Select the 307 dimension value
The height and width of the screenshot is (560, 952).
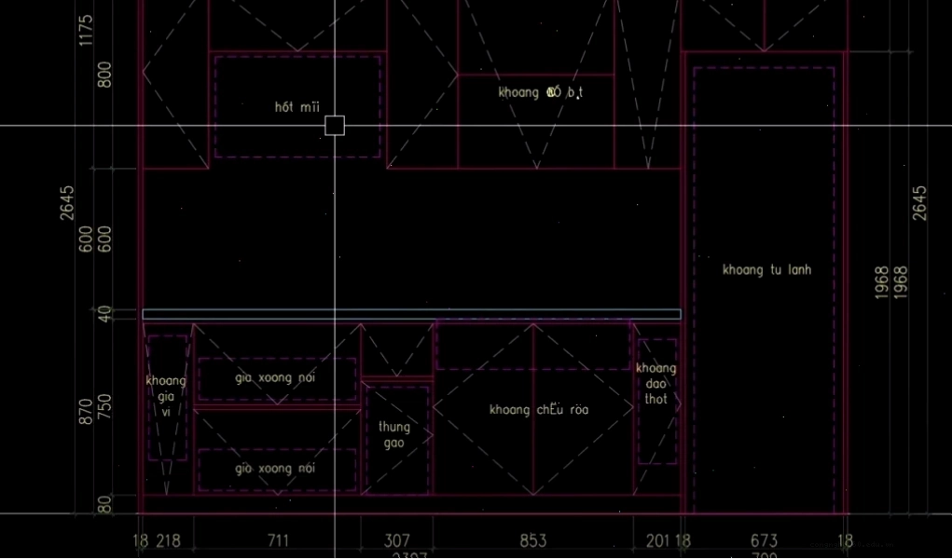[x=397, y=540]
